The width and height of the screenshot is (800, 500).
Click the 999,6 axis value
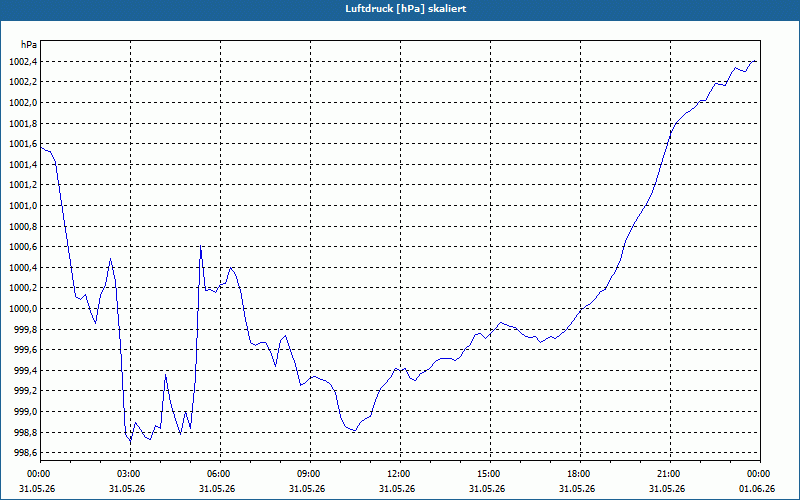(x=25, y=350)
